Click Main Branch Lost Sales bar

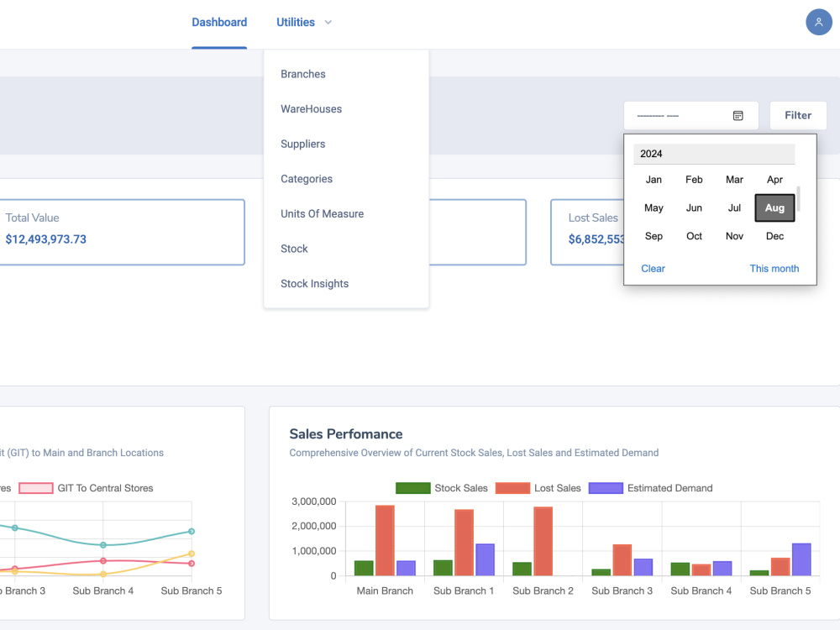click(x=385, y=540)
